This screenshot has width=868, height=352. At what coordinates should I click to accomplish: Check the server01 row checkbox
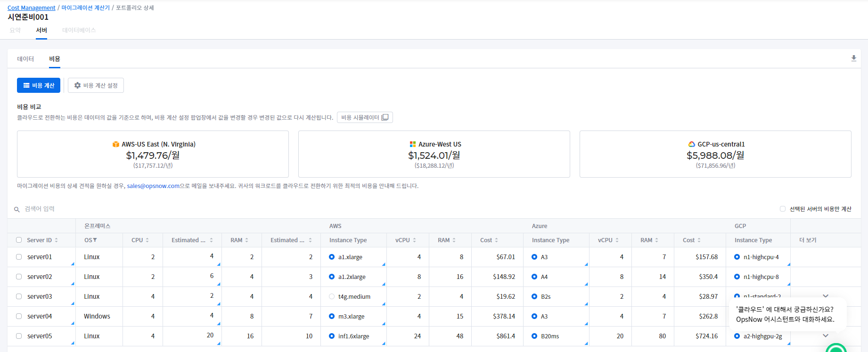19,257
